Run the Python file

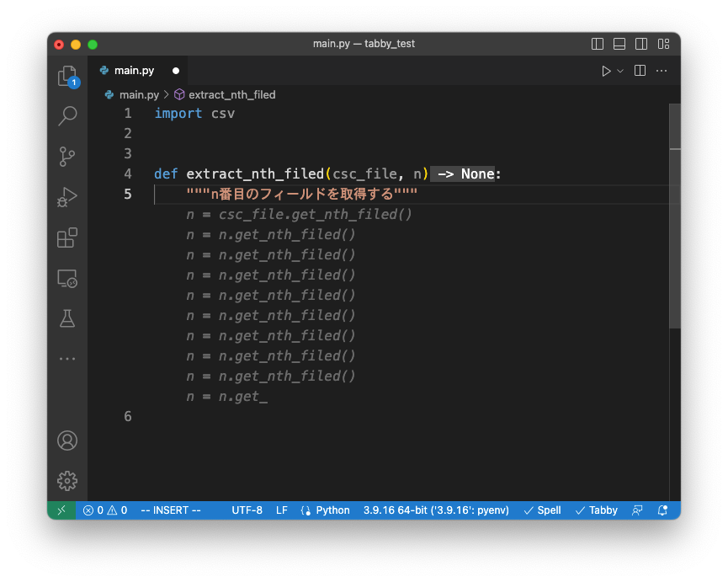click(606, 71)
